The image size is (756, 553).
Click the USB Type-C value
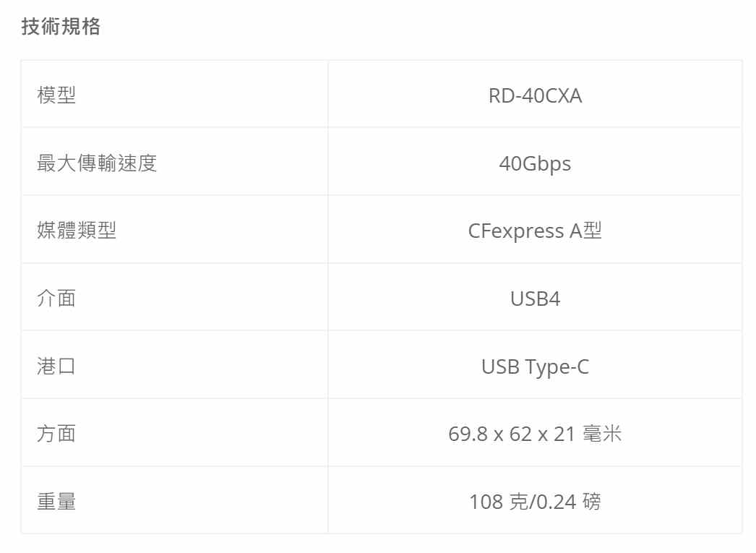point(535,366)
